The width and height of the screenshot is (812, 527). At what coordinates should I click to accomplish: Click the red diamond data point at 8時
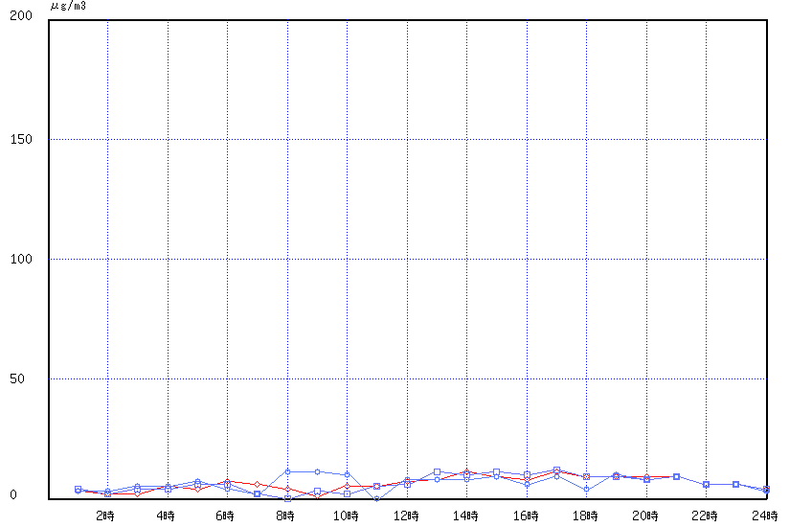tap(287, 489)
